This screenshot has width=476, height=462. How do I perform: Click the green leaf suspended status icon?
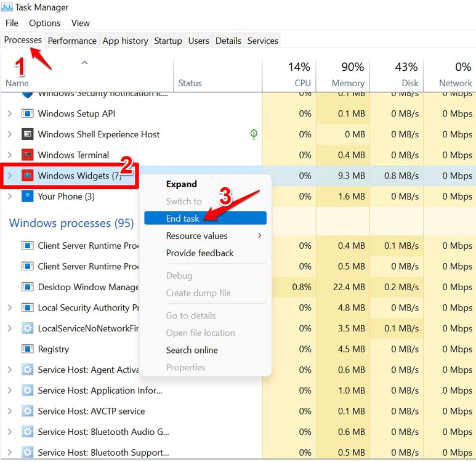coord(254,134)
